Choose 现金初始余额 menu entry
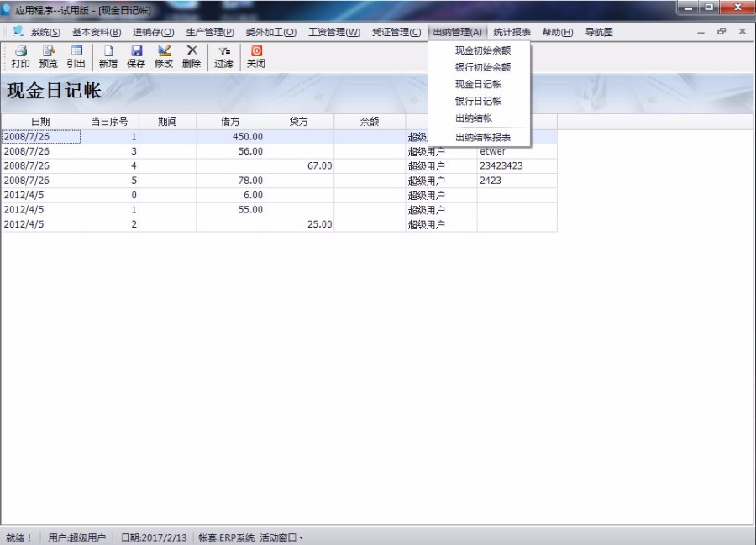 coord(482,50)
